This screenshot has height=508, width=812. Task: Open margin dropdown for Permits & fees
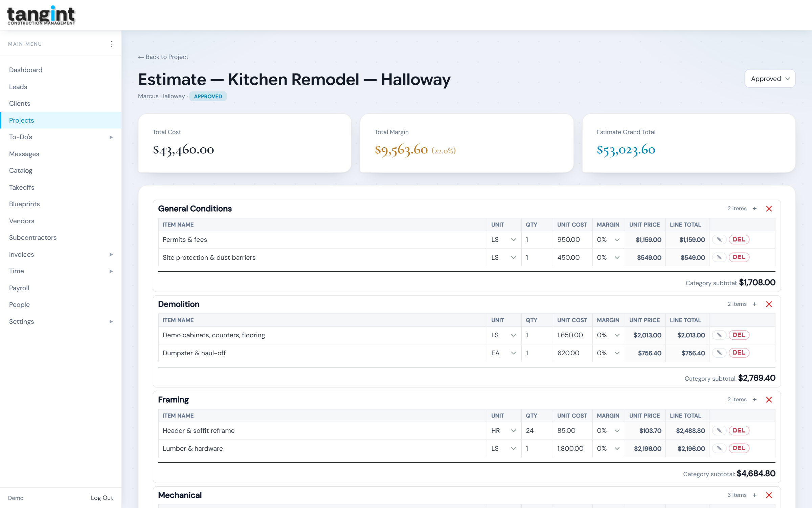tap(608, 239)
